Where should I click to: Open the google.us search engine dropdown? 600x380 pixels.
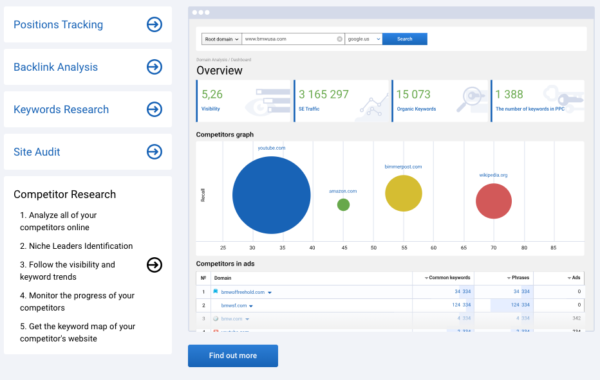click(364, 39)
